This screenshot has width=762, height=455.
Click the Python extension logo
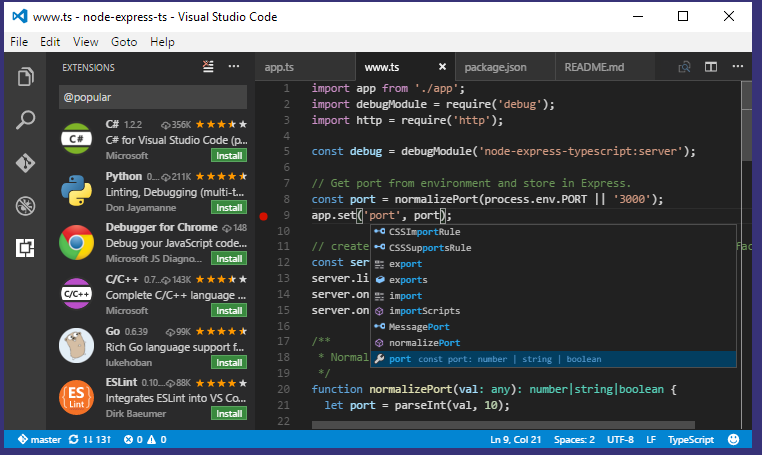pos(76,191)
